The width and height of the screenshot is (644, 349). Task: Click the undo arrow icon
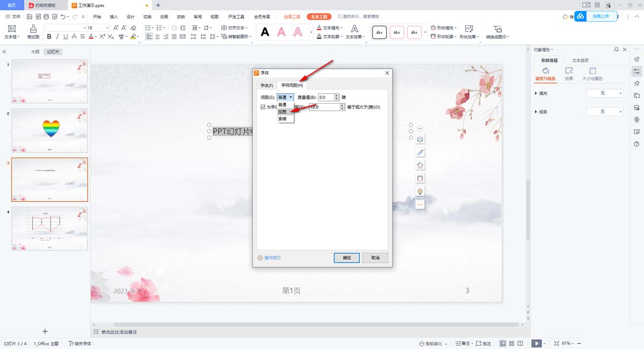63,17
